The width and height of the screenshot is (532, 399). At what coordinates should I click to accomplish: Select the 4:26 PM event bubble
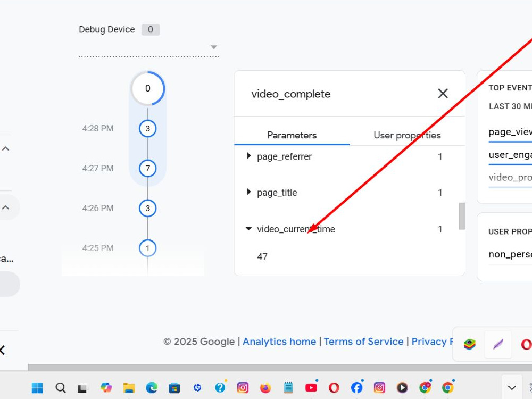pos(147,209)
